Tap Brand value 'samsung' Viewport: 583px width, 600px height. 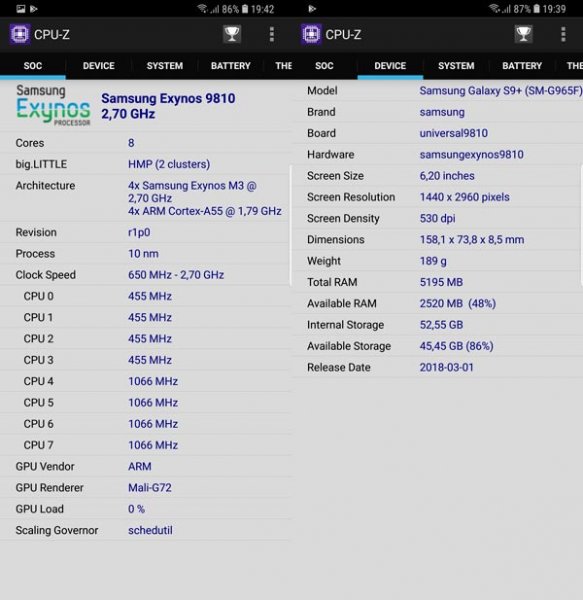[x=442, y=112]
